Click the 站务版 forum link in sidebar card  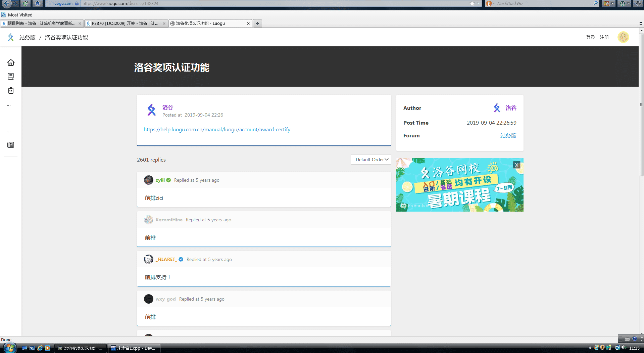pyautogui.click(x=508, y=136)
